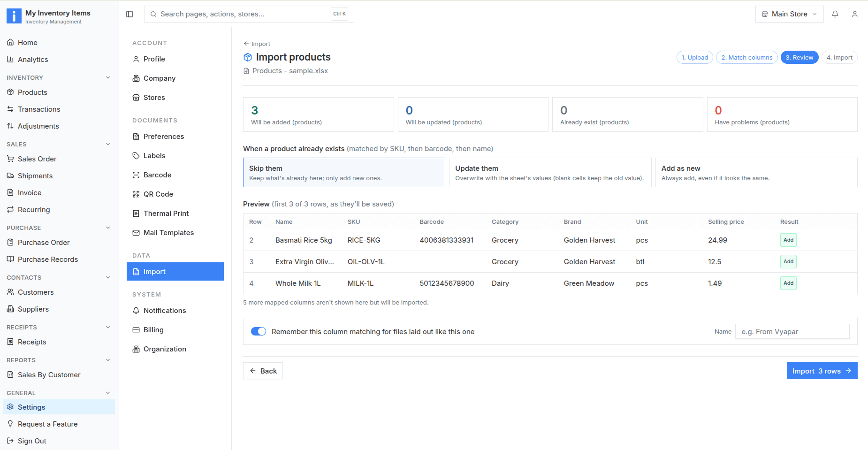The height and width of the screenshot is (450, 868).
Task: Select step 3. Review
Action: (799, 57)
